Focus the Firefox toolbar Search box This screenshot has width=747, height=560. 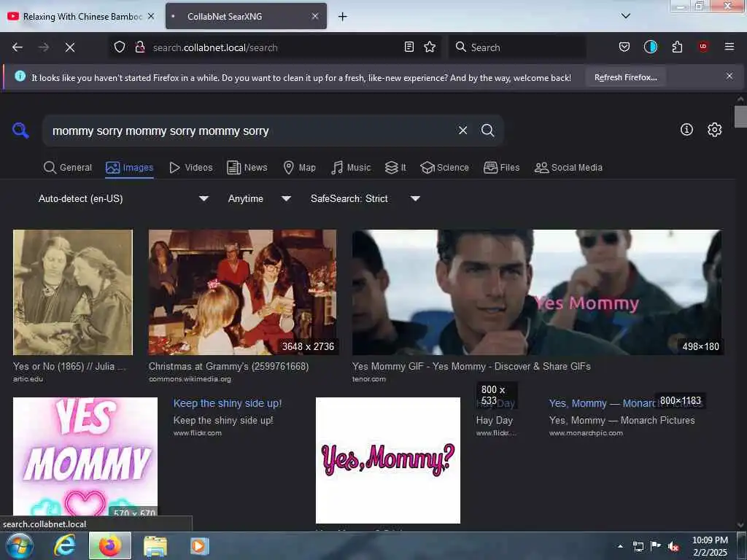tap(517, 47)
